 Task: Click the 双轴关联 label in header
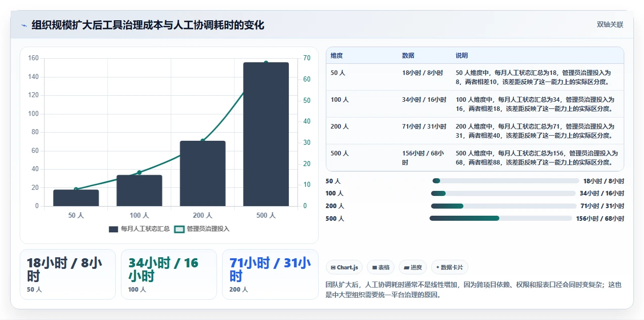[610, 25]
